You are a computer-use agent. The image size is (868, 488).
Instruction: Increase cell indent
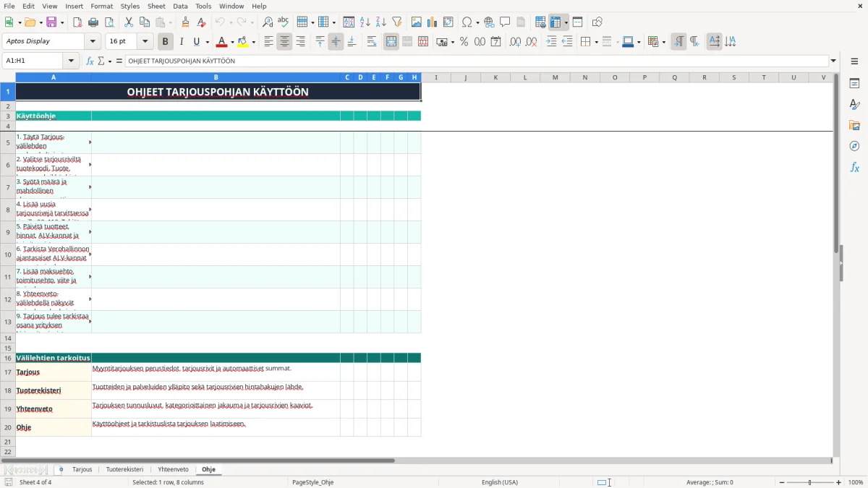pos(551,42)
